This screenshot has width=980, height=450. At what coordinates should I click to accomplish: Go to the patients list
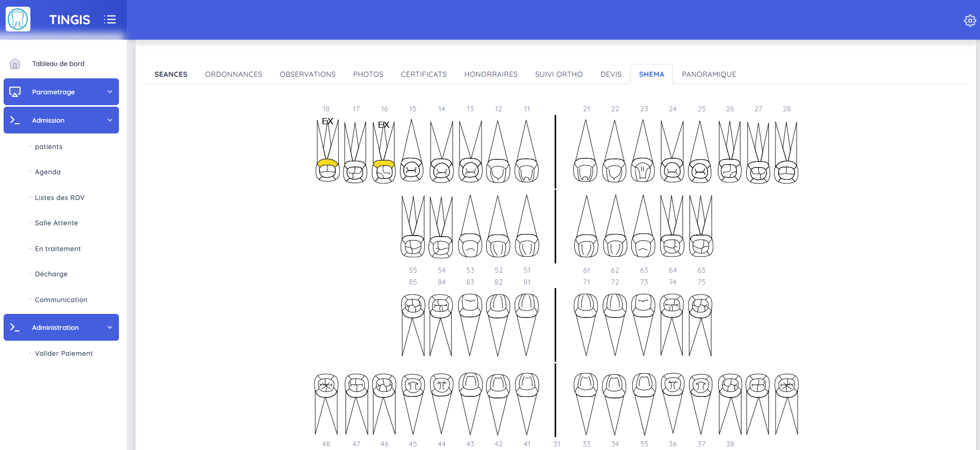48,147
